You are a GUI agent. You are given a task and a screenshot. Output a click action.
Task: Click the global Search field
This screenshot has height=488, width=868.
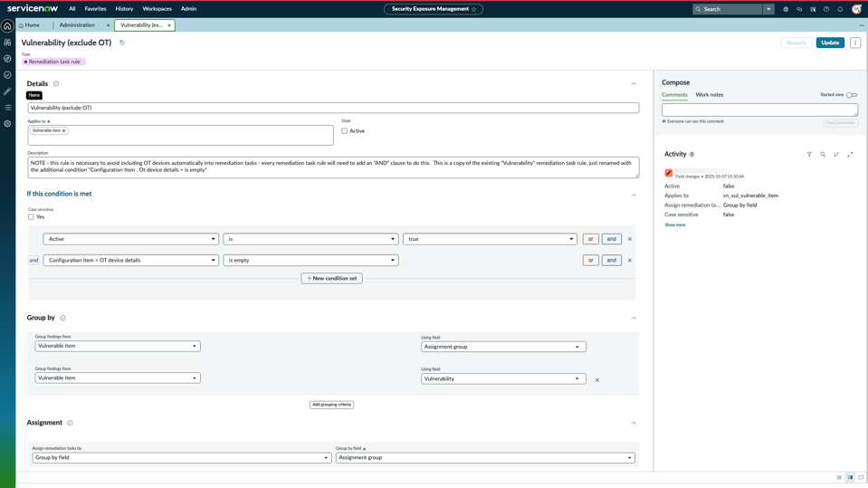[729, 9]
